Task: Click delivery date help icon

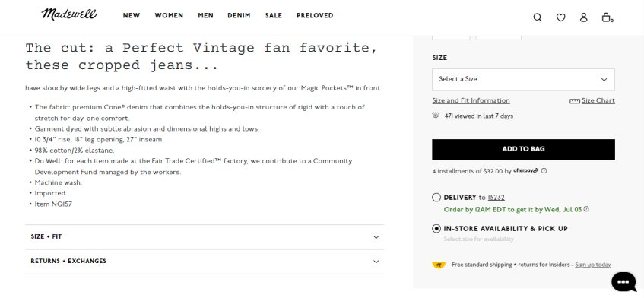Action: coord(586,209)
